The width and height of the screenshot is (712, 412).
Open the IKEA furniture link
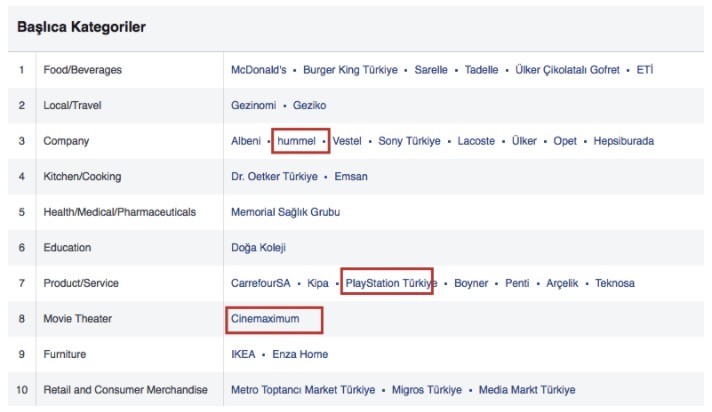click(x=243, y=354)
